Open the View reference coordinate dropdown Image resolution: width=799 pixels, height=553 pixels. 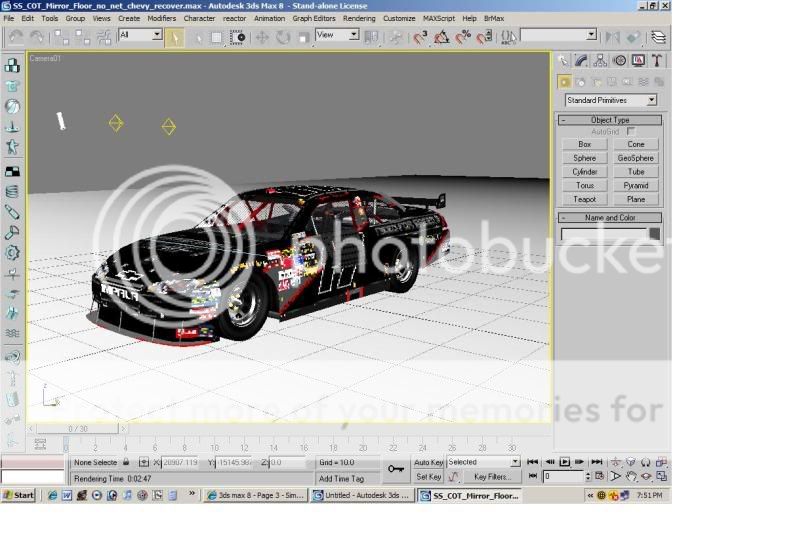pyautogui.click(x=337, y=35)
